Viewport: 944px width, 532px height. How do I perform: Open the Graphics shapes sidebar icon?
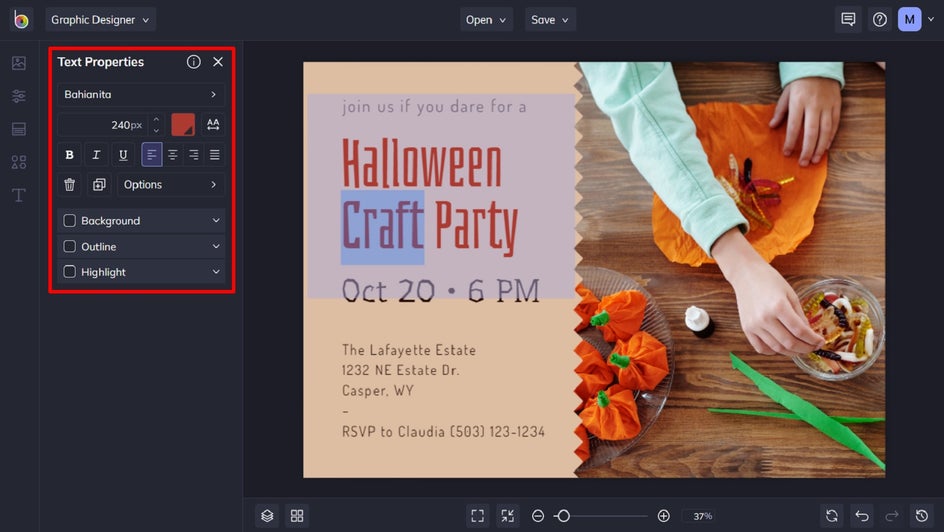19,162
